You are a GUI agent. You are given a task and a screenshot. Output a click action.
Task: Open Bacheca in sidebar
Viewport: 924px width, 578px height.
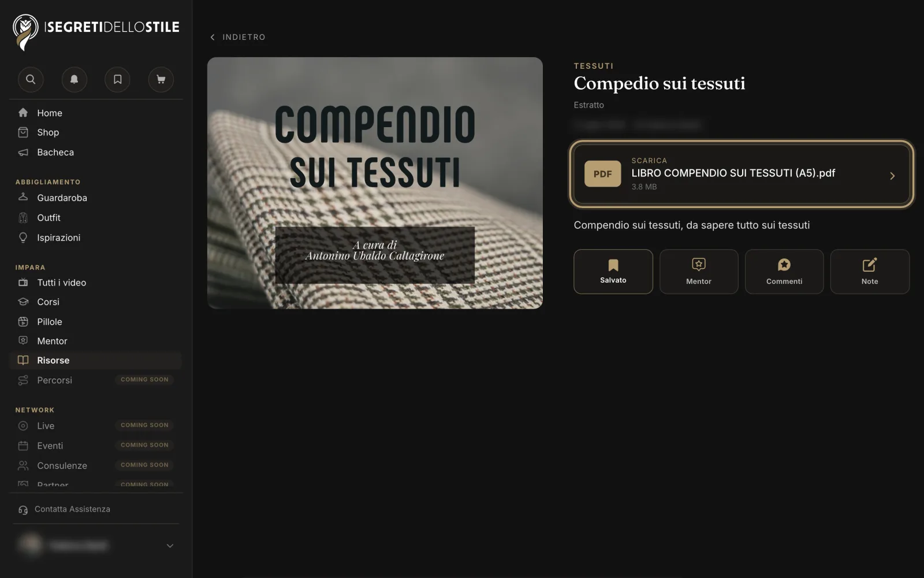tap(96, 152)
